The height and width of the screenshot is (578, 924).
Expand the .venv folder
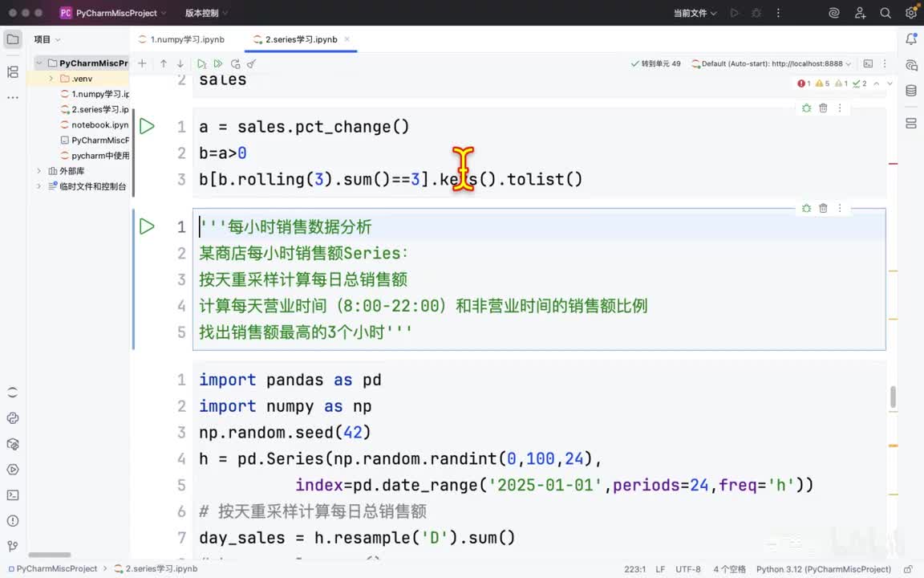51,79
